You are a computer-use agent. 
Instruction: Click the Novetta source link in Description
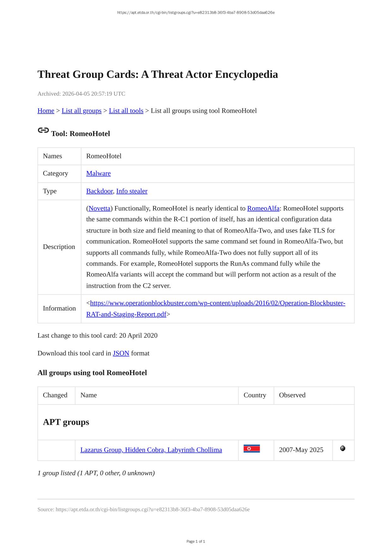point(99,208)
